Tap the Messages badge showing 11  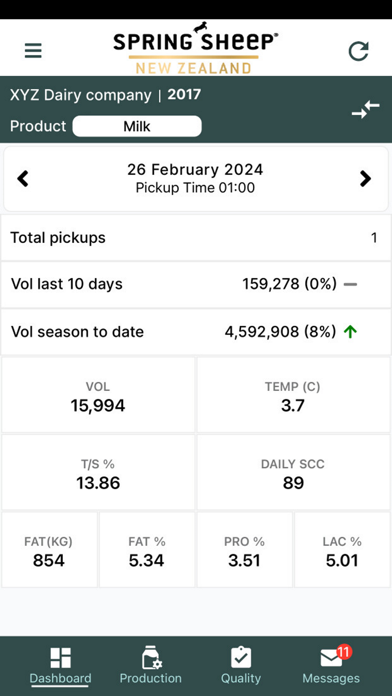click(x=344, y=651)
